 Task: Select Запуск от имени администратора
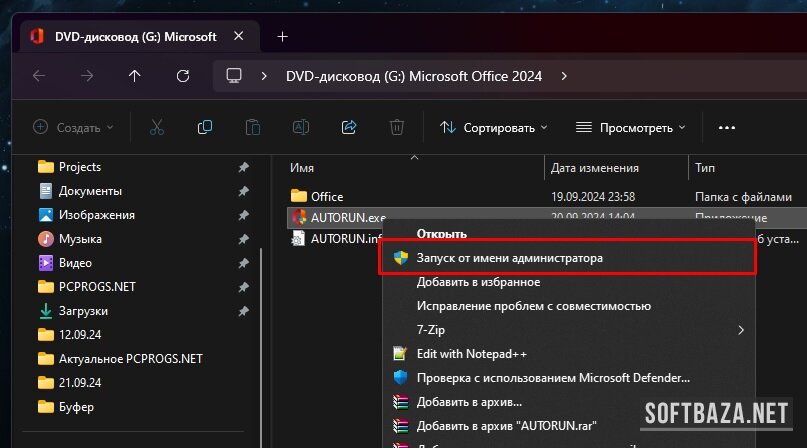pyautogui.click(x=510, y=257)
